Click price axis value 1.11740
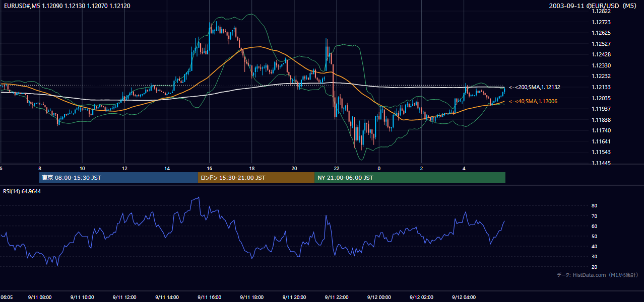 [601, 130]
